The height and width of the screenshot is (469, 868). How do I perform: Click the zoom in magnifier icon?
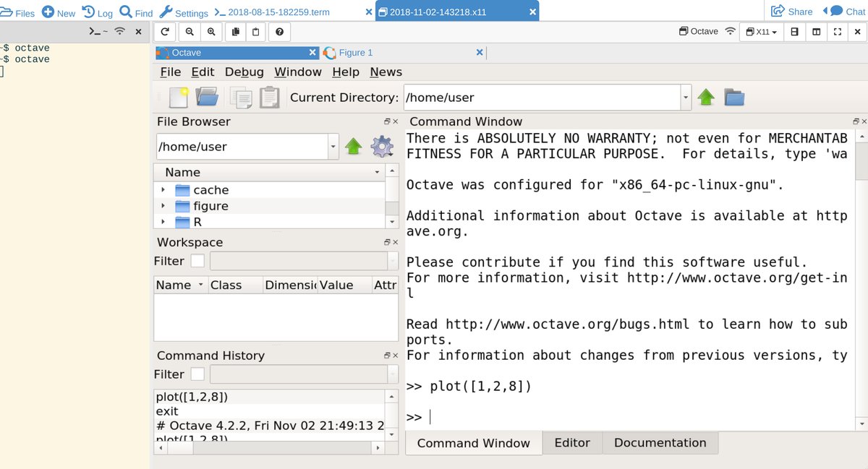(211, 32)
